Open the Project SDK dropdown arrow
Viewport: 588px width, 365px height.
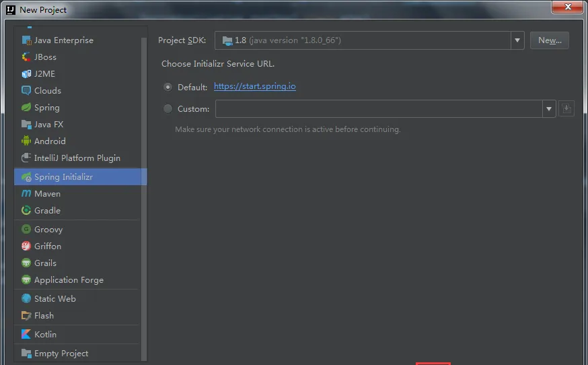[x=517, y=40]
